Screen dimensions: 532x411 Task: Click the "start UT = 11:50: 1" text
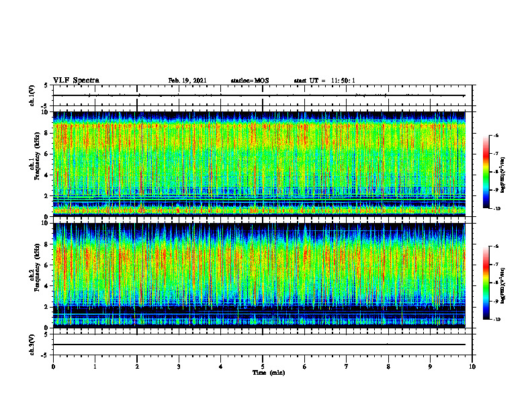[x=324, y=81]
